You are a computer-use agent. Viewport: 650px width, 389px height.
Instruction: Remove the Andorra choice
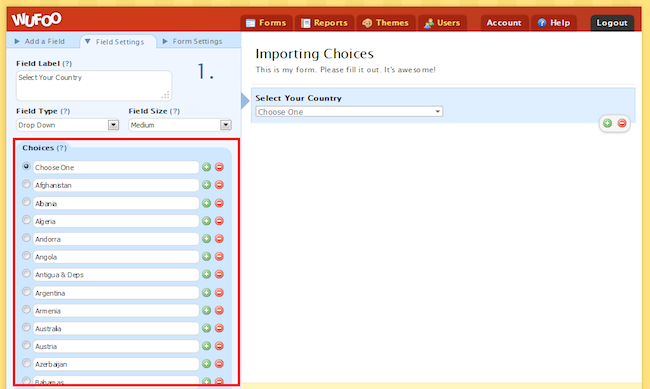click(219, 239)
